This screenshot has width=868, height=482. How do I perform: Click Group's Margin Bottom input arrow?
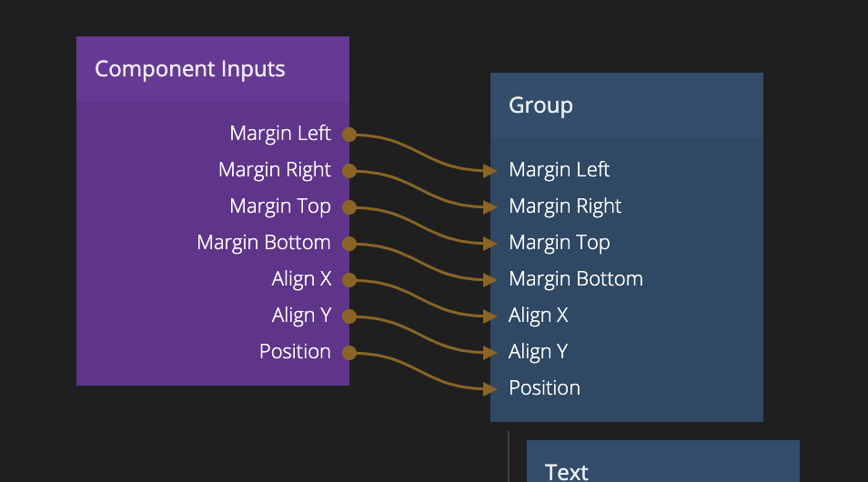point(490,279)
